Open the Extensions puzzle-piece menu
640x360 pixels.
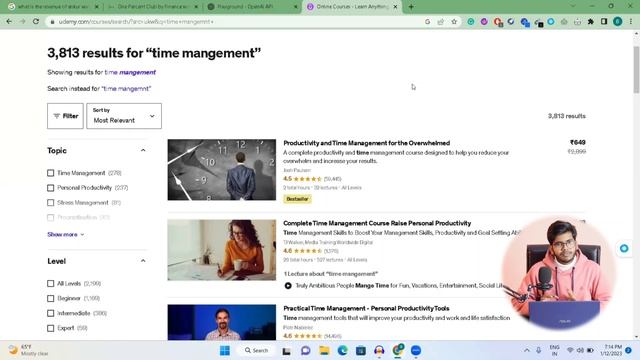click(591, 22)
